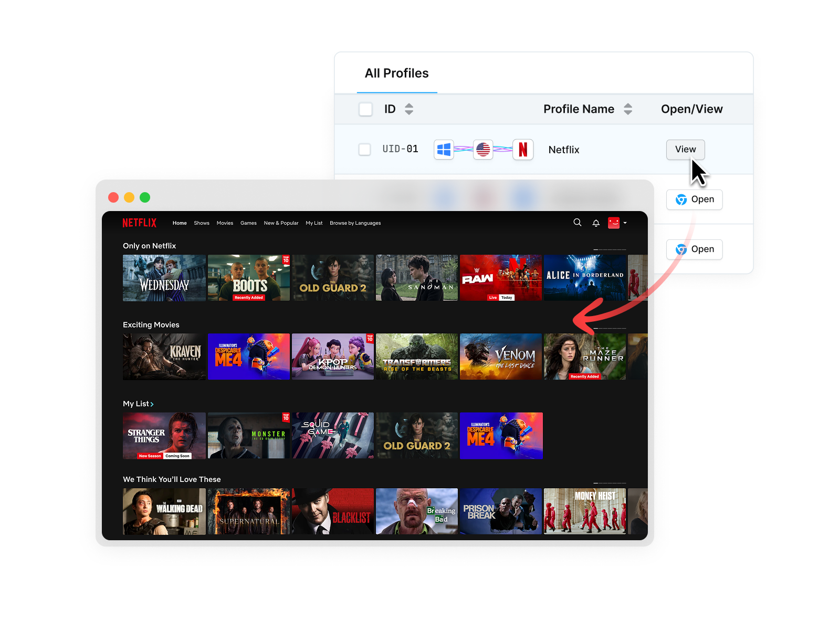Click the View button for the Netflix profile
The width and height of the screenshot is (840, 630).
click(685, 150)
